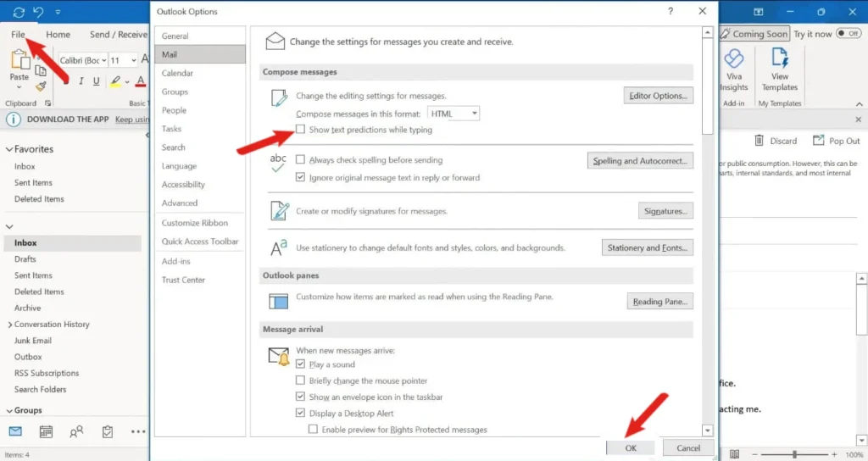Collapse the Favorites folder group
The image size is (868, 461).
9,149
